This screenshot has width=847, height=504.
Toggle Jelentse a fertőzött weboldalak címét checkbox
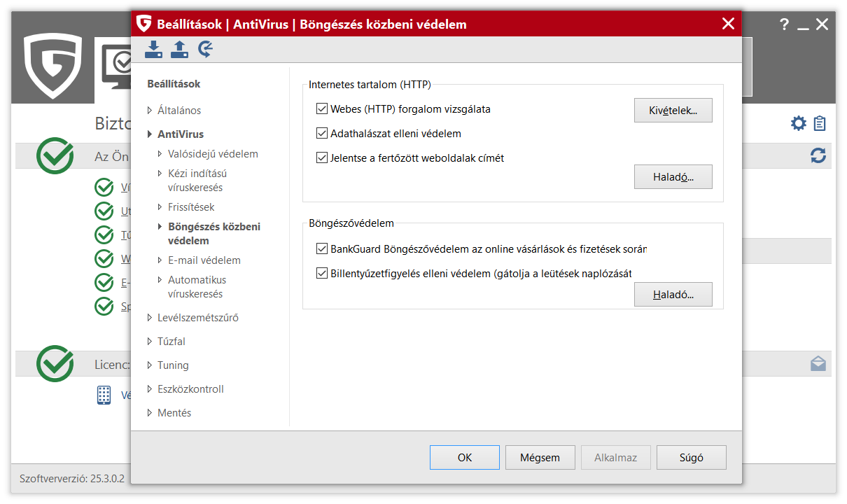[322, 158]
